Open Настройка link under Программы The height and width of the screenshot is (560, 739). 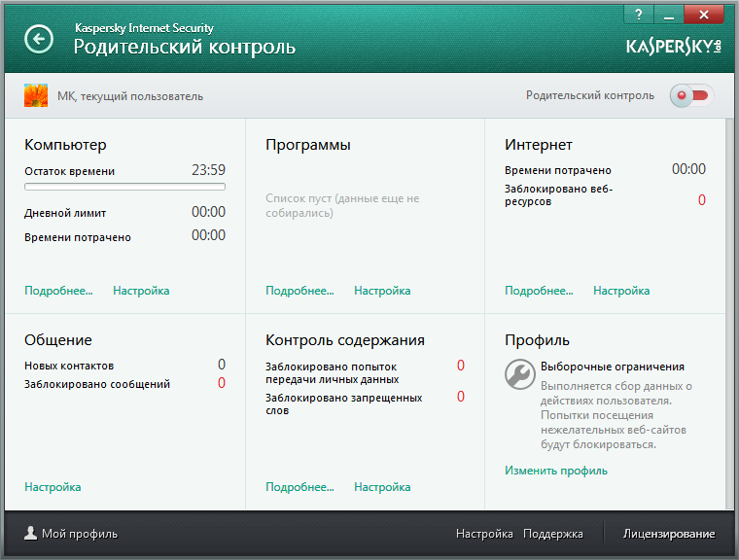pos(382,291)
